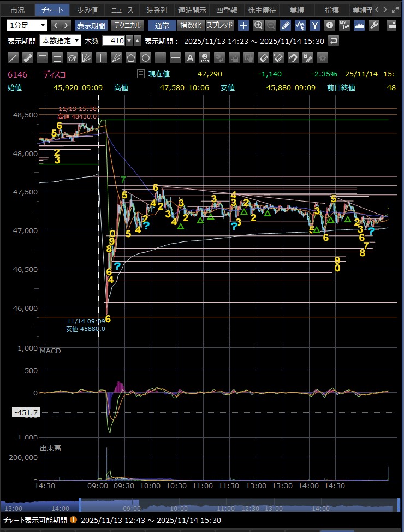Toggle the crosshair cursor button
This screenshot has height=532, width=404.
pos(243,25)
